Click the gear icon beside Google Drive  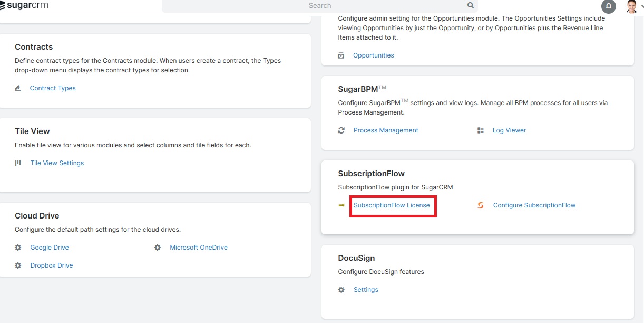click(17, 247)
